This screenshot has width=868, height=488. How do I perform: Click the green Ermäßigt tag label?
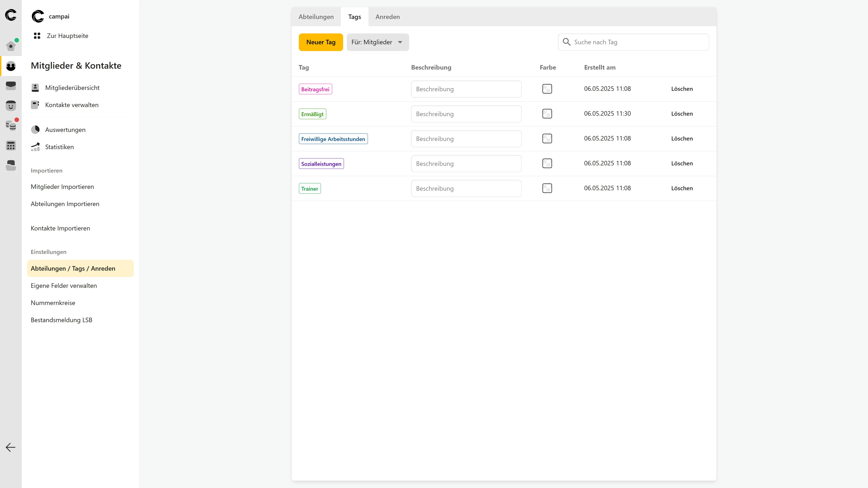[312, 114]
